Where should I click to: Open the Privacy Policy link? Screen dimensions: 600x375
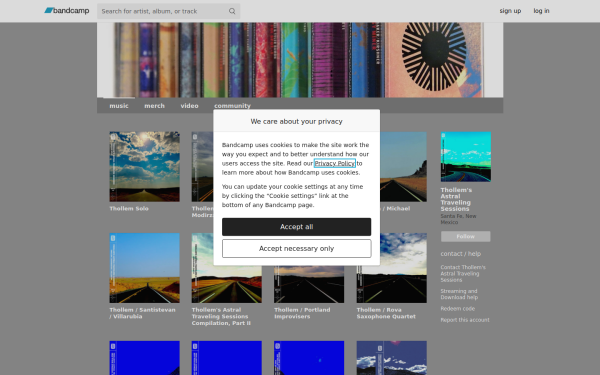click(334, 163)
